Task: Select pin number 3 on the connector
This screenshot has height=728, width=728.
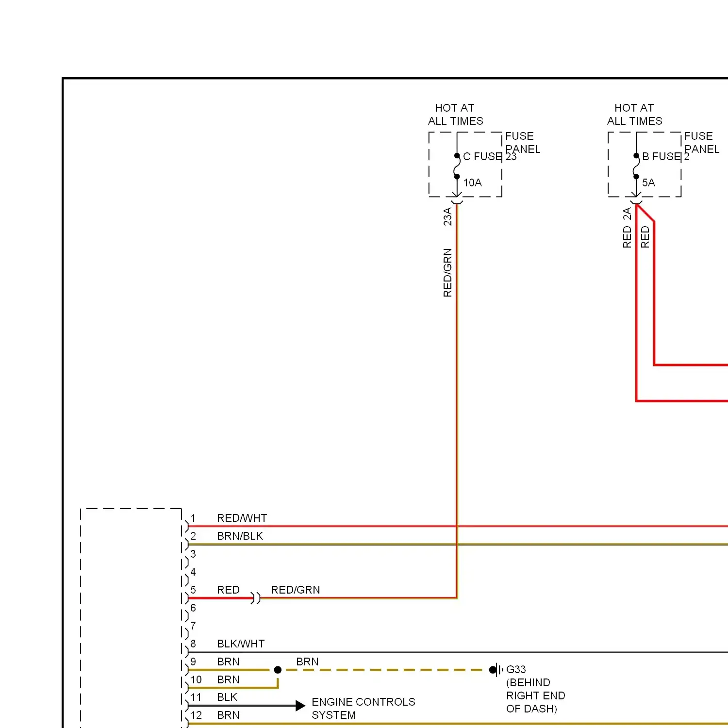Action: pos(193,554)
